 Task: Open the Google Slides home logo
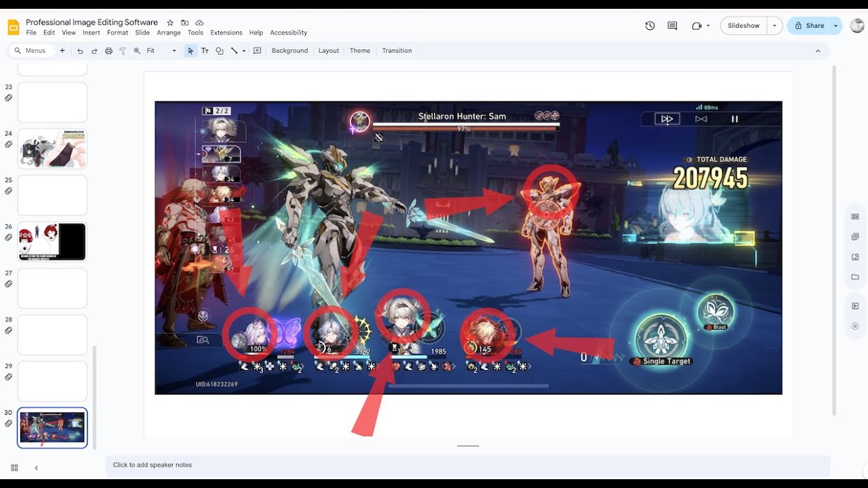point(13,27)
